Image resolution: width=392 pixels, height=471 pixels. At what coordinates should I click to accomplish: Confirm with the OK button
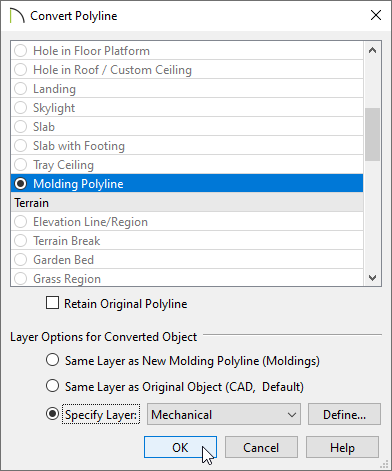(x=180, y=447)
